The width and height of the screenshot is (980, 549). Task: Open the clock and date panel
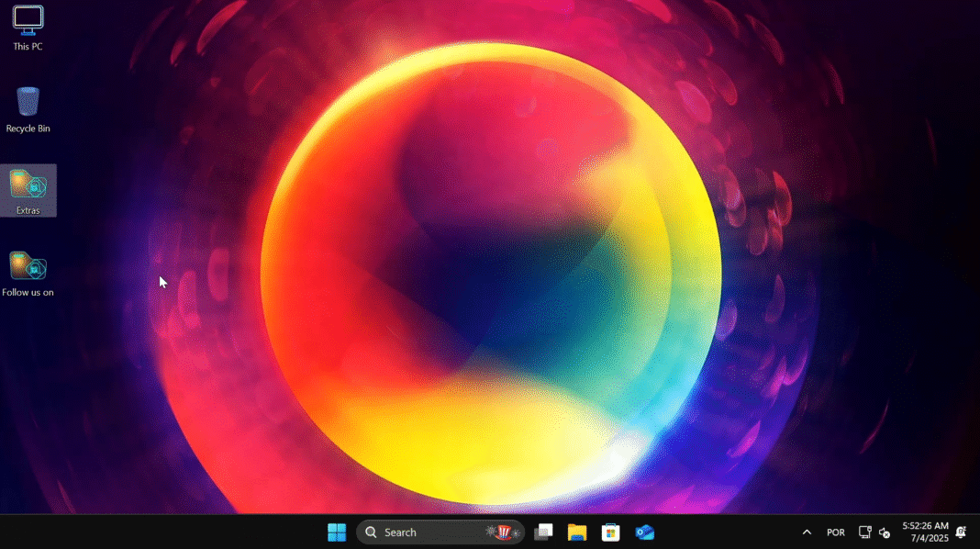(x=925, y=532)
